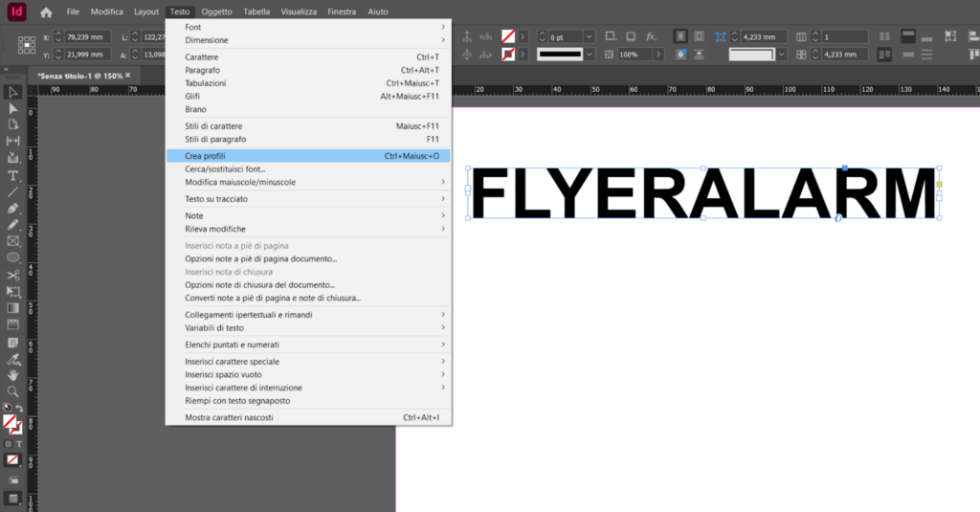Expand the Font submenu
Image resolution: width=980 pixels, height=512 pixels.
pyautogui.click(x=306, y=27)
